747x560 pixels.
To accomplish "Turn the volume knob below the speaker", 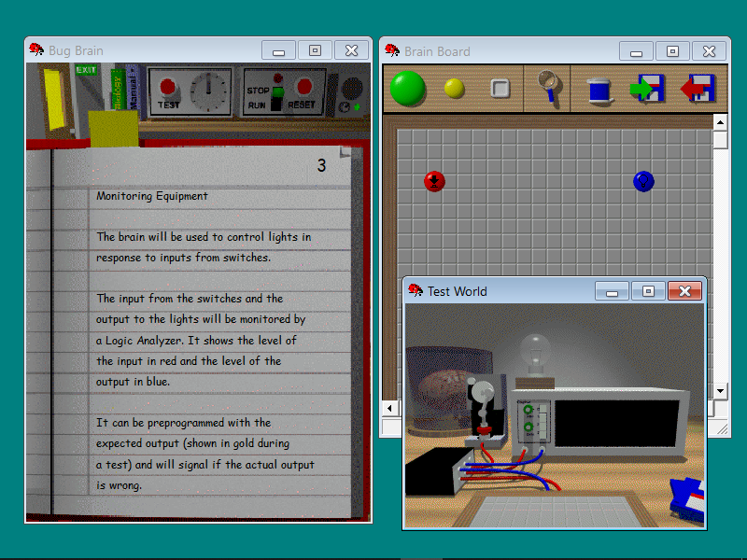I will 344,107.
